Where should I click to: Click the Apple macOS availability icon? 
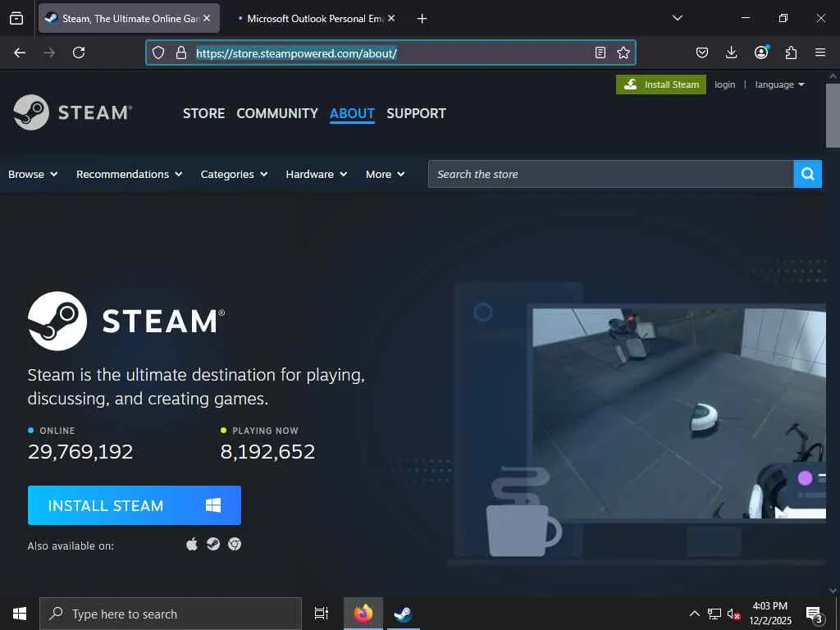click(x=192, y=545)
